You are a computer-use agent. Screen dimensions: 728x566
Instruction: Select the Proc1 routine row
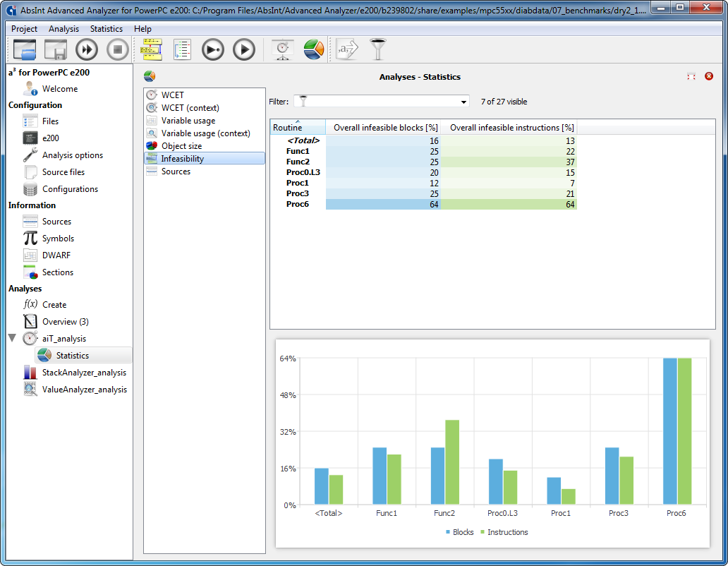click(x=423, y=183)
